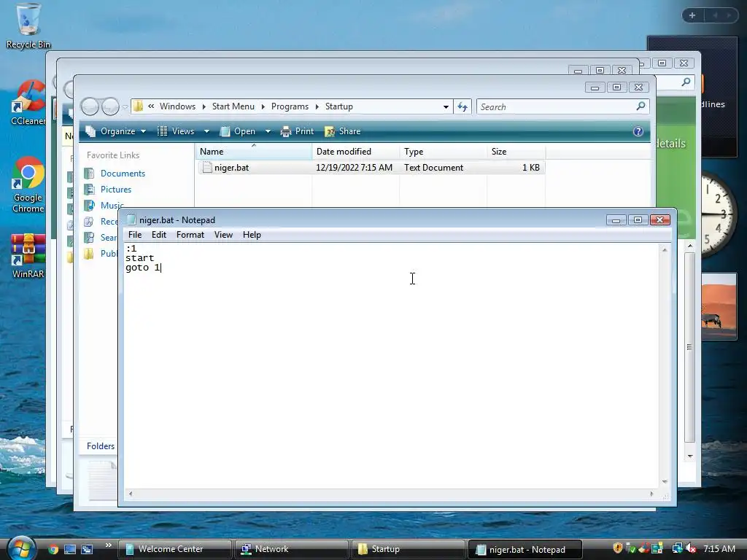Click the sidebar clock gadget
Image resolution: width=747 pixels, height=560 pixels.
pyautogui.click(x=719, y=214)
